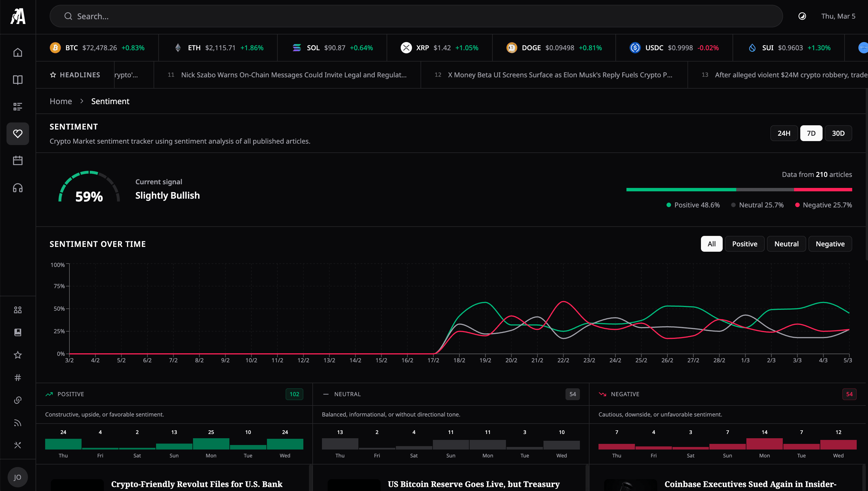Click the sentiment distribution bar
This screenshot has height=491, width=868.
(738, 189)
